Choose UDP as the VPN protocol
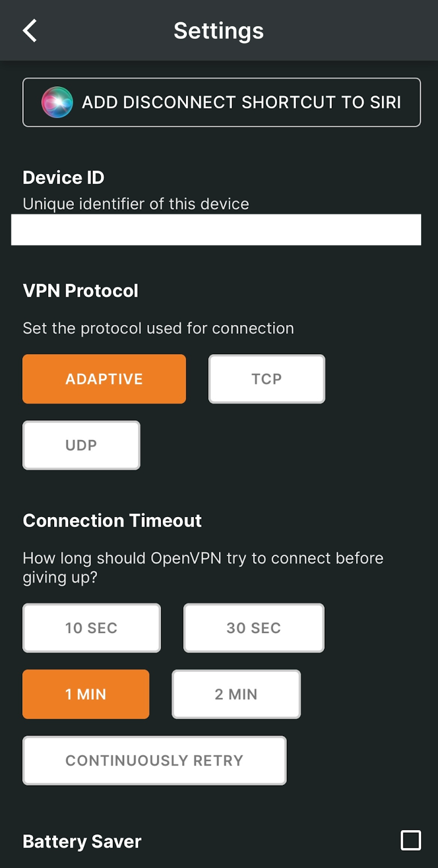 pos(81,445)
